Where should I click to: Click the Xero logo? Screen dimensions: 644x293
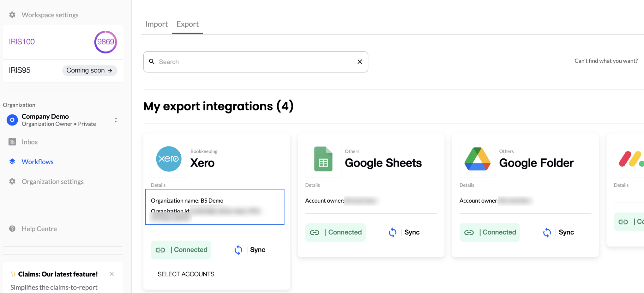click(169, 159)
